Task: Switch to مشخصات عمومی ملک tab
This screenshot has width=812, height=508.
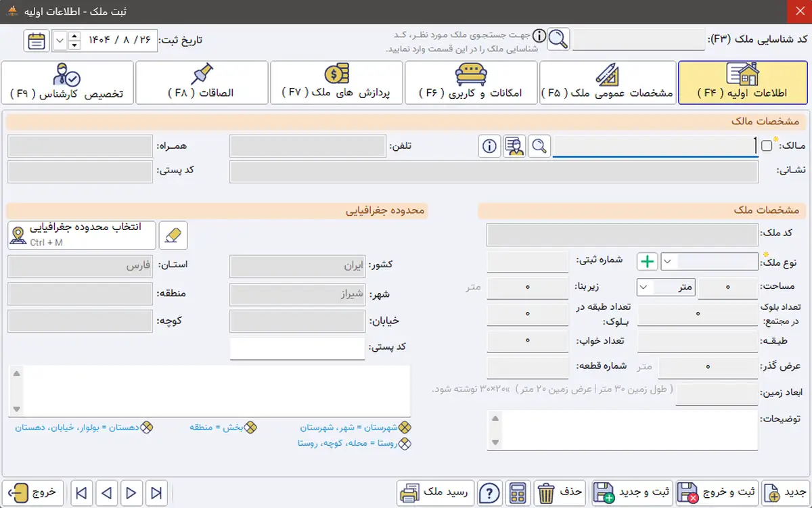Action: coord(608,83)
